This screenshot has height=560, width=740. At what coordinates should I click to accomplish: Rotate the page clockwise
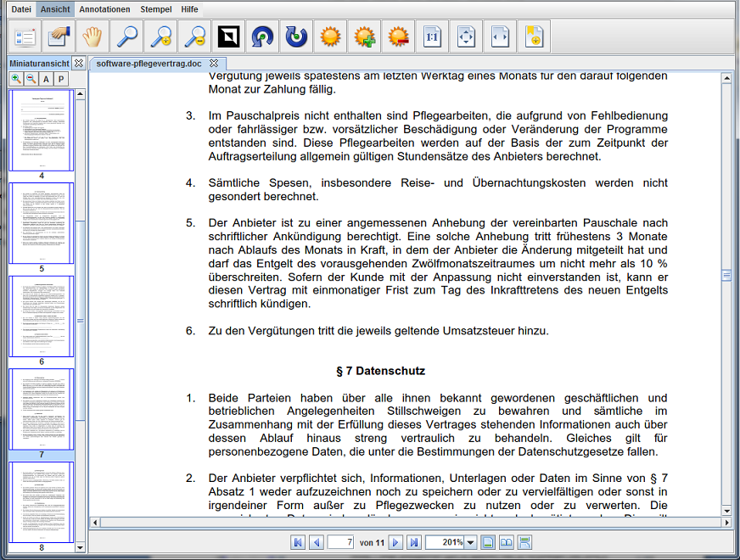[296, 36]
